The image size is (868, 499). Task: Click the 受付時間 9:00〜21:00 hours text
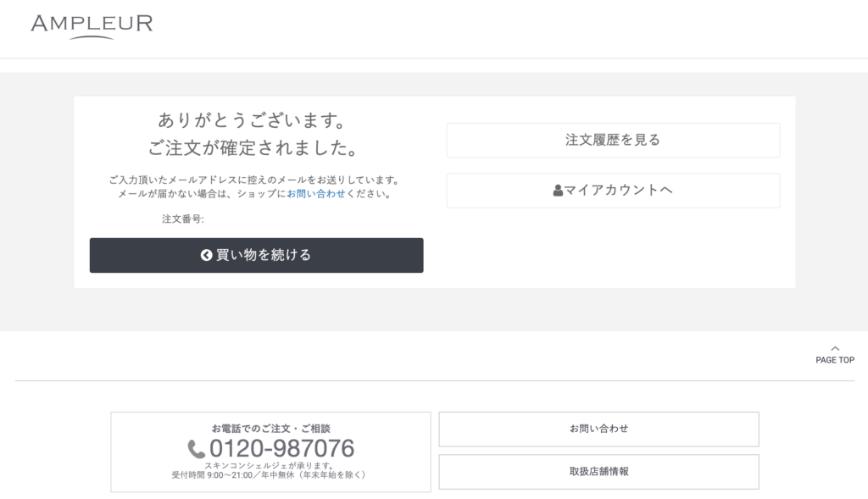[269, 474]
